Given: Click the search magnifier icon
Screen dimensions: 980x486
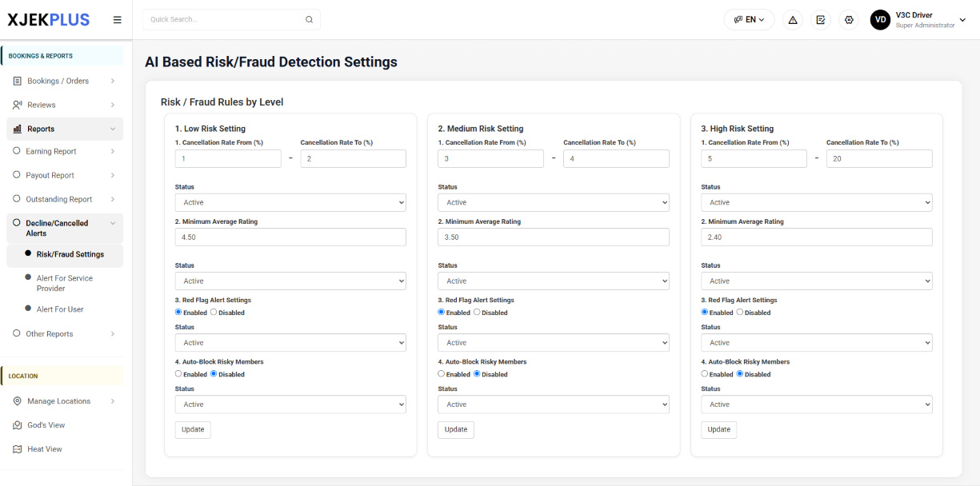Looking at the screenshot, I should pyautogui.click(x=310, y=20).
